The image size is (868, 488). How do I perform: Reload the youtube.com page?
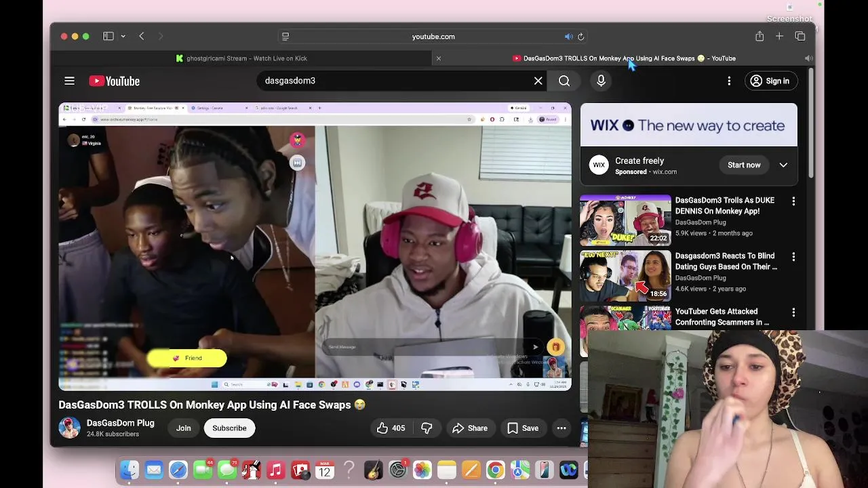(581, 37)
